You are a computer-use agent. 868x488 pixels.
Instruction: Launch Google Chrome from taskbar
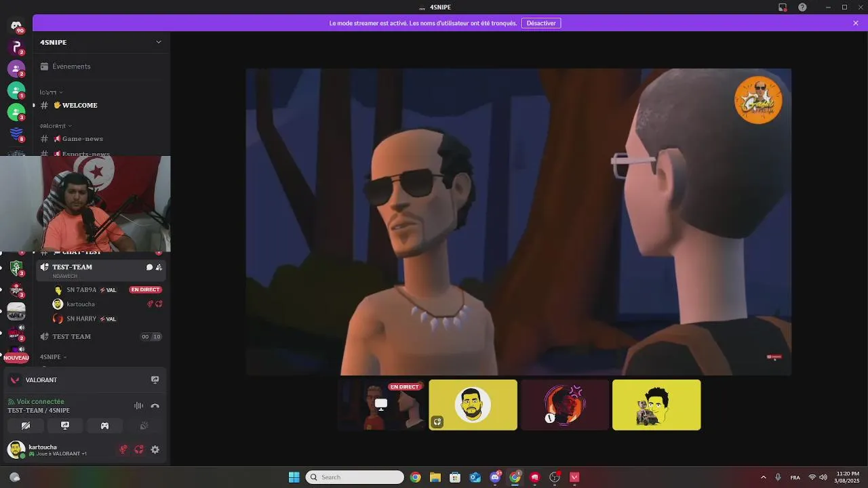pyautogui.click(x=415, y=477)
